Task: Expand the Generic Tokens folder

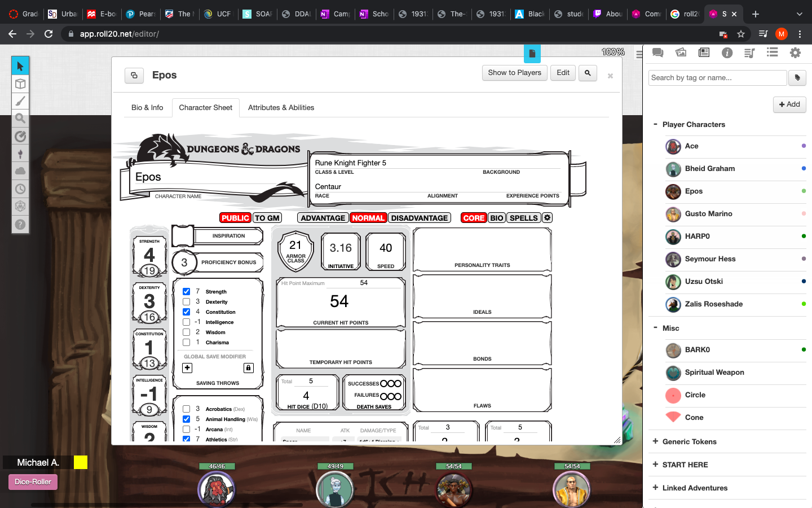Action: (655, 441)
